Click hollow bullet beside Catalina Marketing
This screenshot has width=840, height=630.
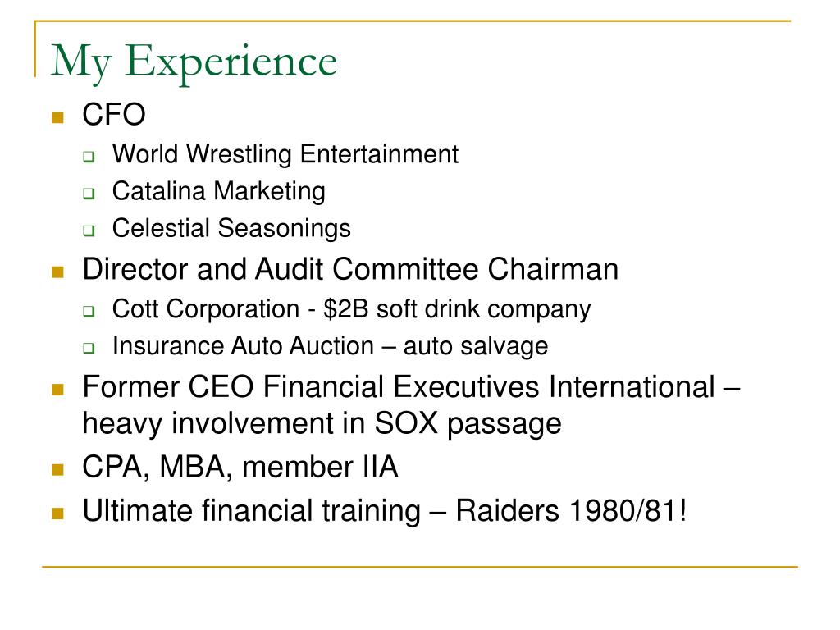coord(89,194)
